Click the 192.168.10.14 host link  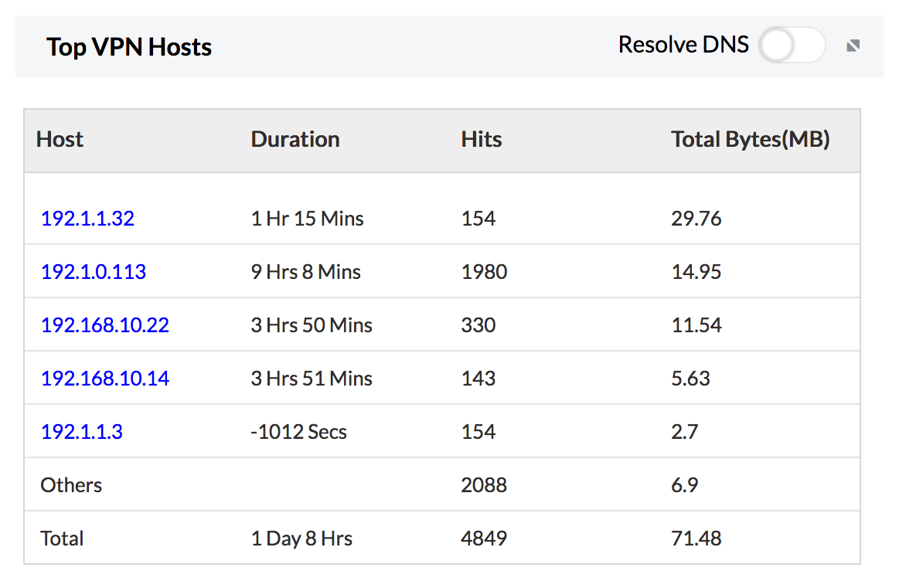(105, 379)
